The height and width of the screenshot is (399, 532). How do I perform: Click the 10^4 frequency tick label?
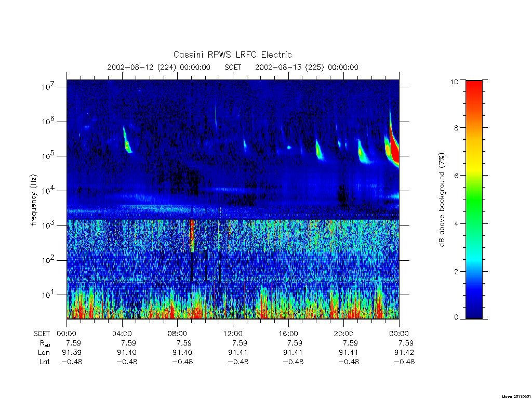point(49,191)
